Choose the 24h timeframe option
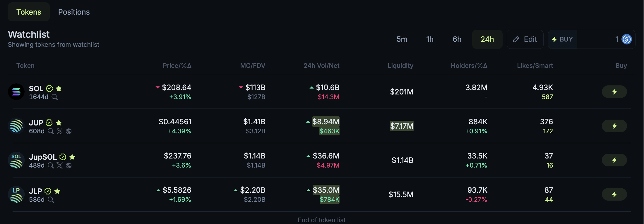Viewport: 644px width, 224px height. click(x=487, y=39)
